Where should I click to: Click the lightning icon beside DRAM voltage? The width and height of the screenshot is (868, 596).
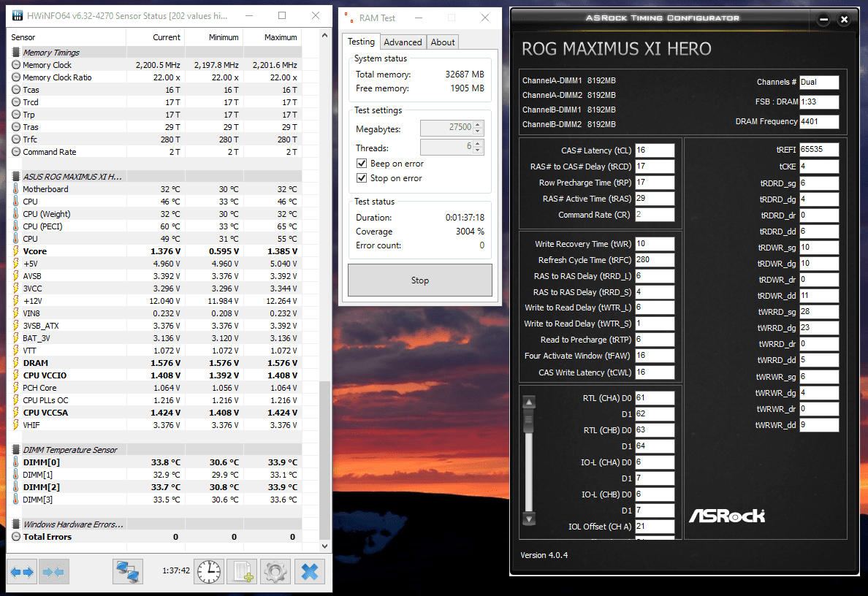click(16, 363)
